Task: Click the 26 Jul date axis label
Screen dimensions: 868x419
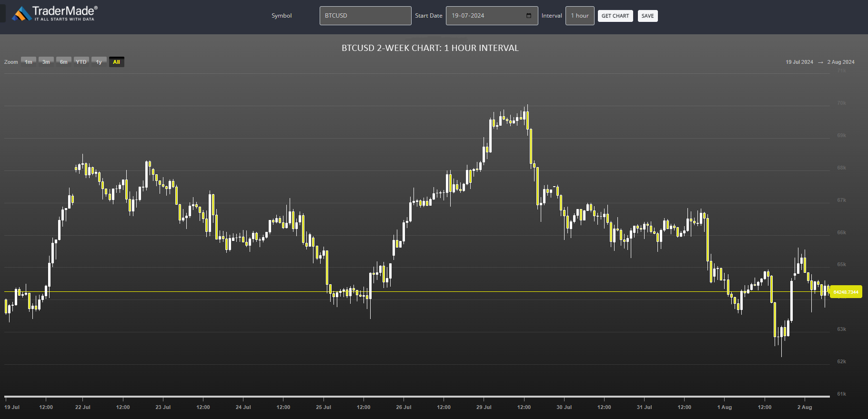Action: (404, 407)
